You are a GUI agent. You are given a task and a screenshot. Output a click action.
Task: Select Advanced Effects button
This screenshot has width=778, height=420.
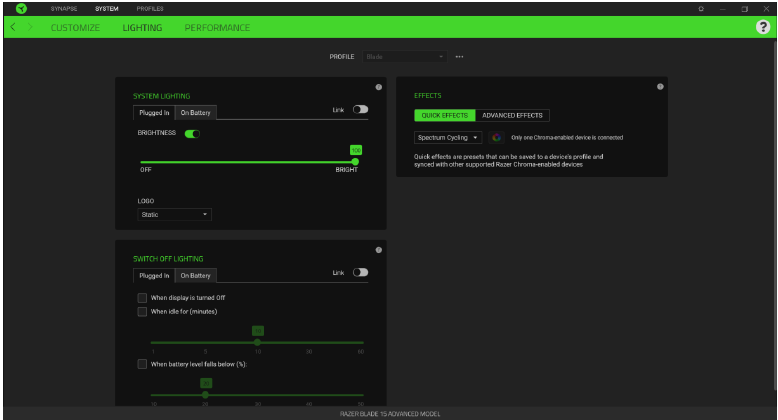coord(513,115)
